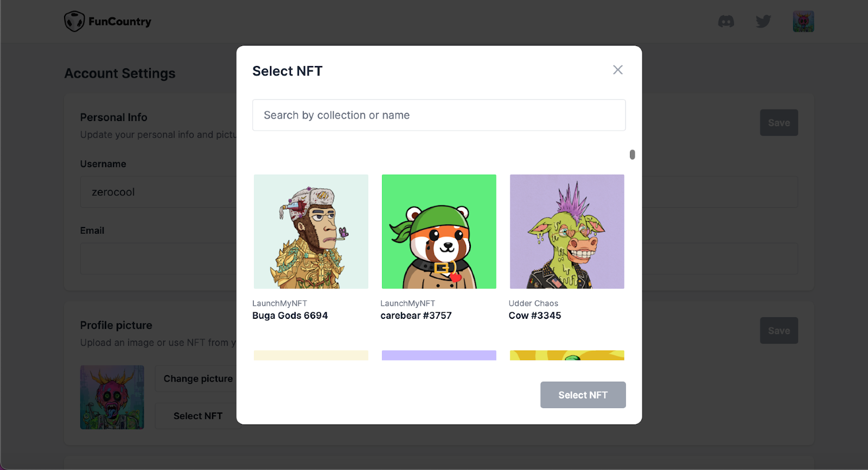Select the partially visible yellow NFT tile
This screenshot has width=868, height=470.
click(x=567, y=356)
